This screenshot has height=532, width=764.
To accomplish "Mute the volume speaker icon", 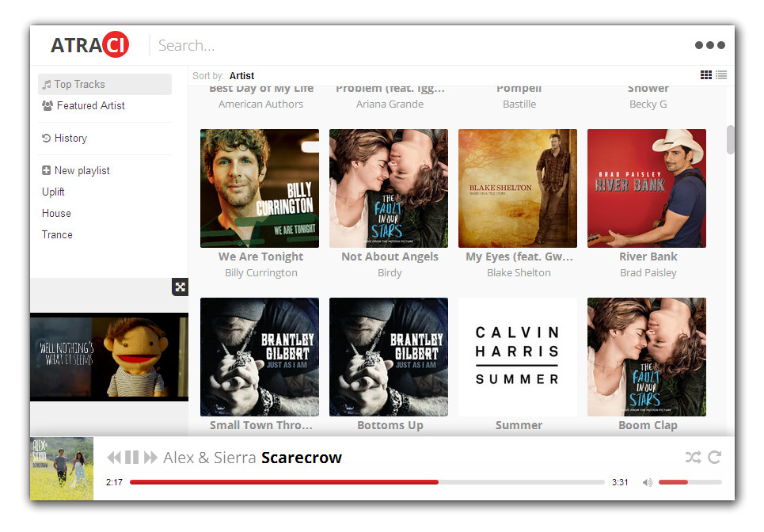I will 647,482.
